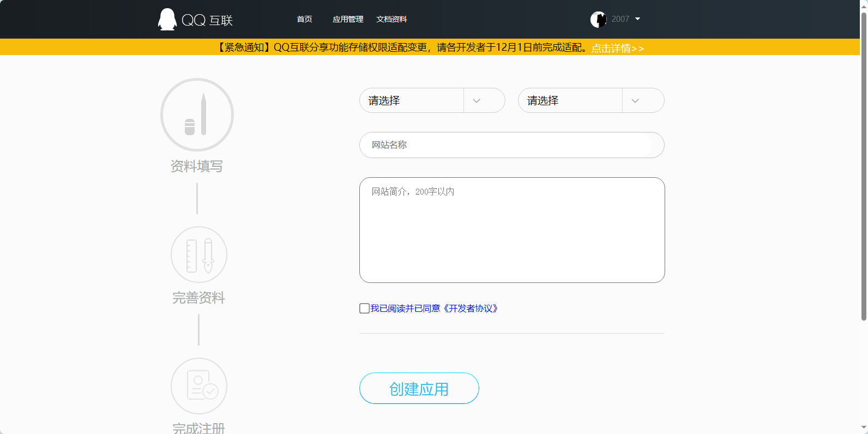Click chevron arrow of second 请选择 dropdown
Viewport: 868px width, 434px height.
point(635,101)
